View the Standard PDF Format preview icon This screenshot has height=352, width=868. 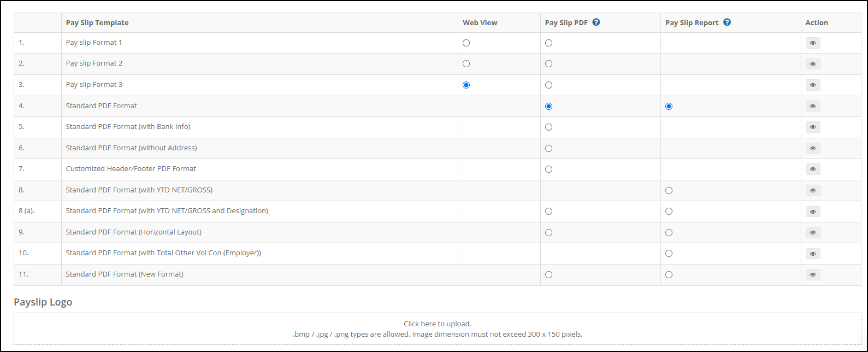point(813,106)
